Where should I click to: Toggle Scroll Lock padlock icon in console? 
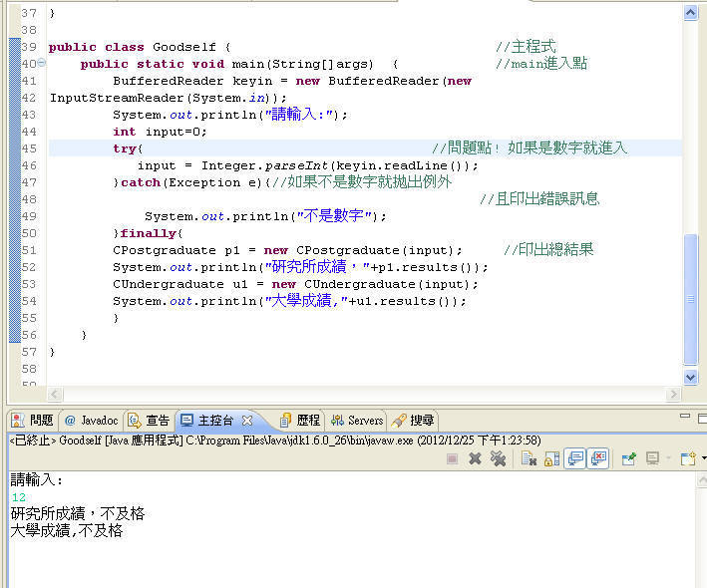click(551, 458)
